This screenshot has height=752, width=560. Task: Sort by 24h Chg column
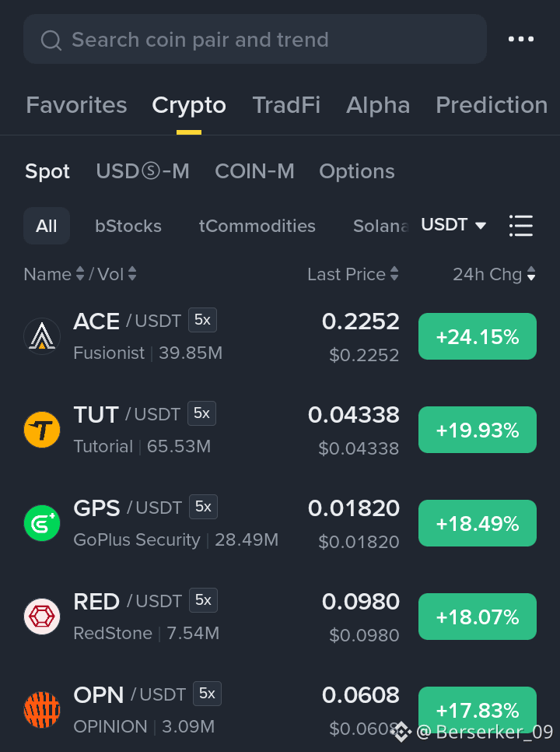(x=494, y=274)
